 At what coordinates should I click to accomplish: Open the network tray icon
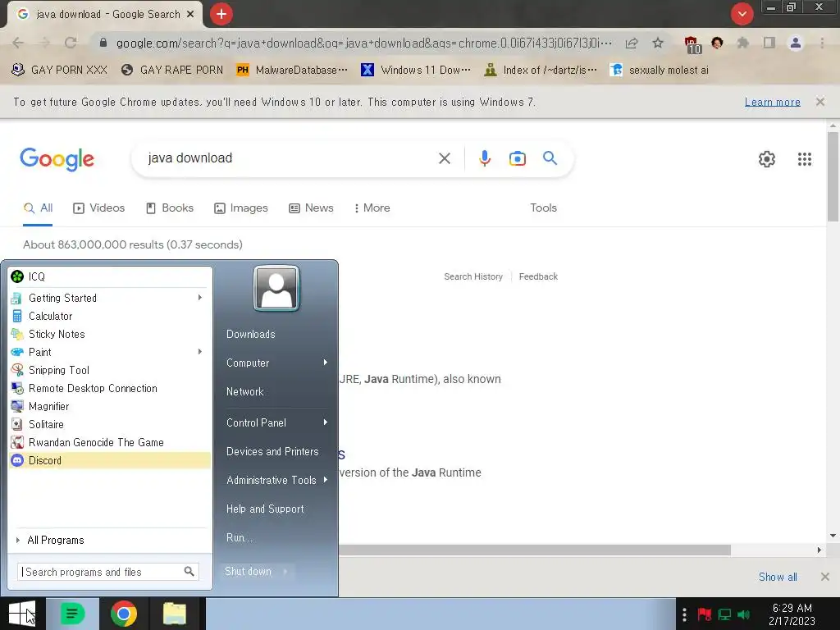(x=724, y=614)
